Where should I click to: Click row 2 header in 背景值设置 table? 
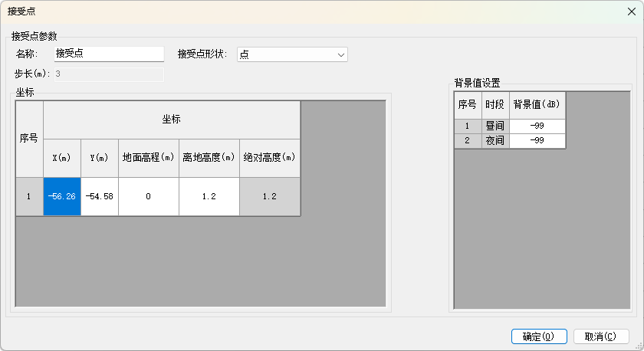(x=468, y=141)
